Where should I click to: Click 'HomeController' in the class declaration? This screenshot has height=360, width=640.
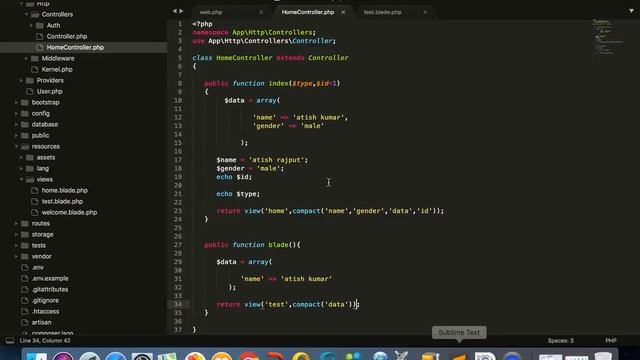point(244,58)
